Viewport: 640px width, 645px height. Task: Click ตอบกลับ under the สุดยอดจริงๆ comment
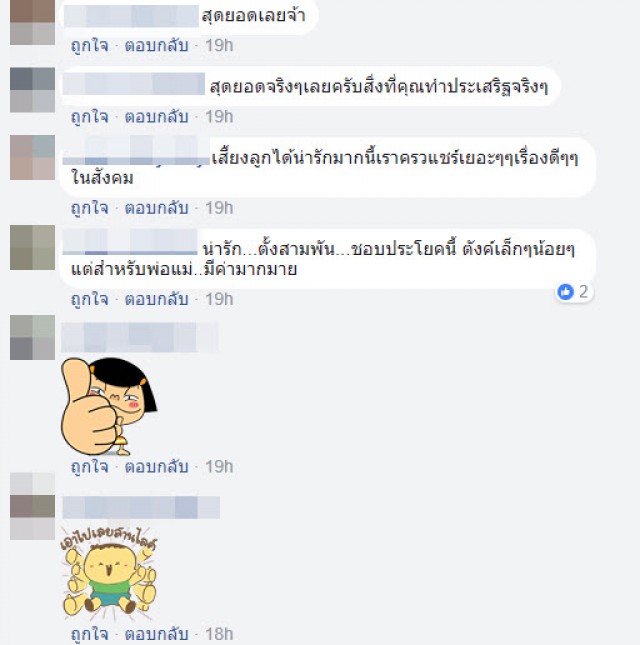(157, 117)
